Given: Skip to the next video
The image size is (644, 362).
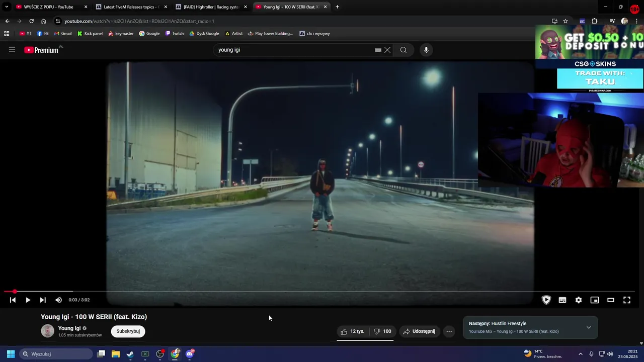Looking at the screenshot, I should point(43,300).
